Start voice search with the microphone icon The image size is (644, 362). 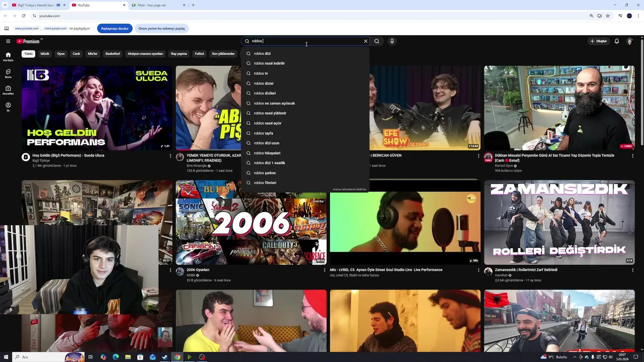click(392, 41)
